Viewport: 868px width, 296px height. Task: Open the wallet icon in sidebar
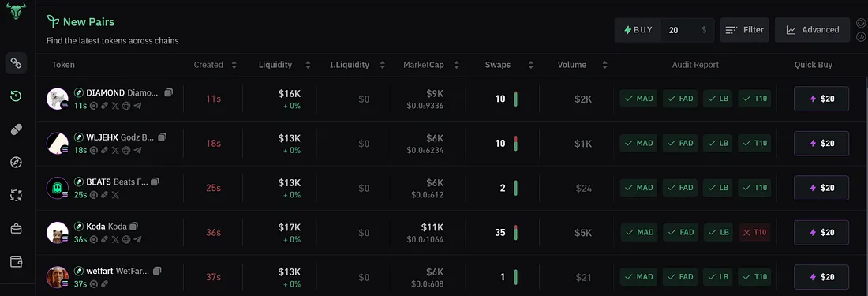click(16, 261)
